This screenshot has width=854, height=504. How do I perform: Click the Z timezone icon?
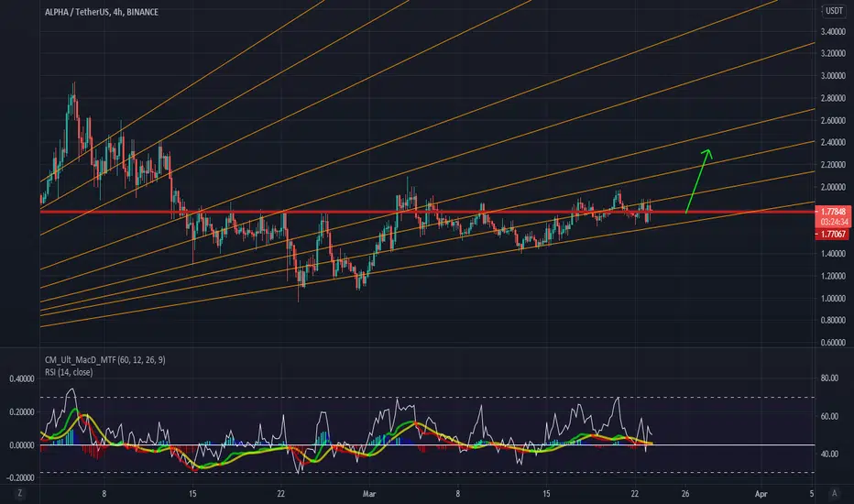point(20,494)
